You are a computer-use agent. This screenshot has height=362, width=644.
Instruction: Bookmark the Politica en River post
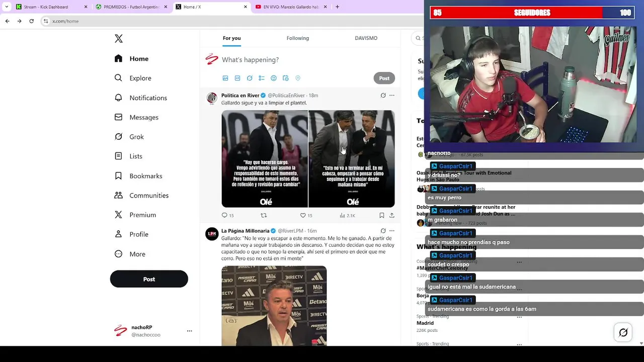coord(382,215)
